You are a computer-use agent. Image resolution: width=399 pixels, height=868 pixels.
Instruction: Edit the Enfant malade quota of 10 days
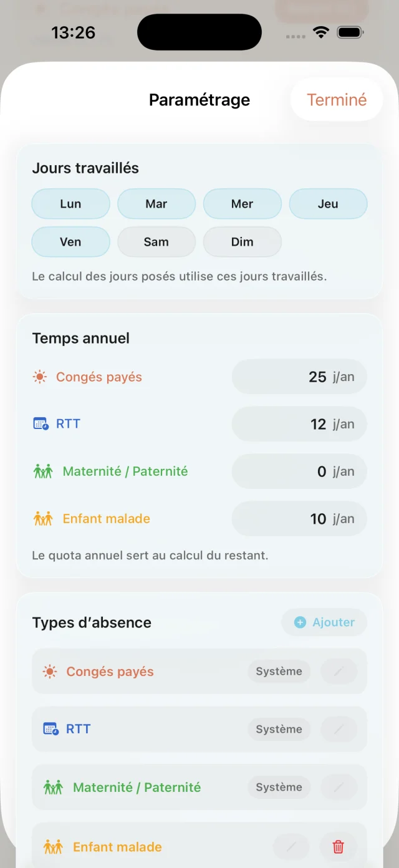[x=299, y=518]
